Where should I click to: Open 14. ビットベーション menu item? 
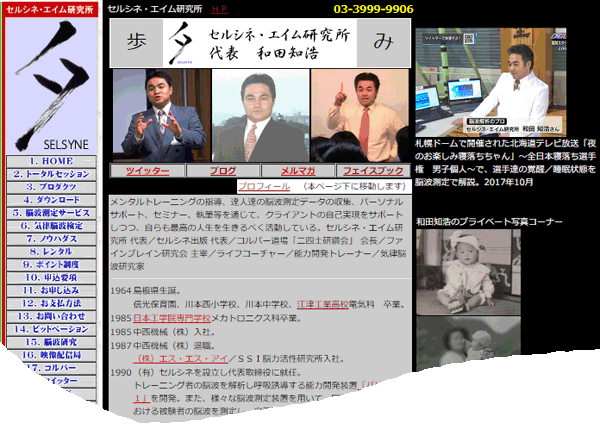(51, 329)
